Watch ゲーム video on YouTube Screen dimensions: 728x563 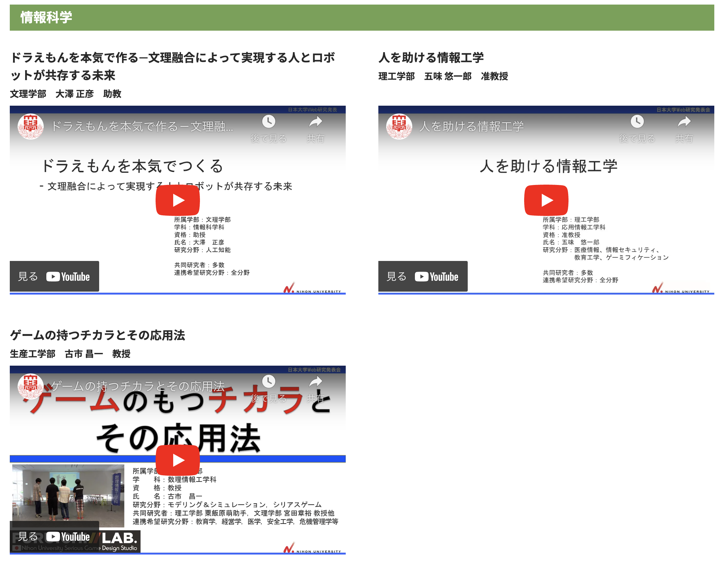coord(54,536)
